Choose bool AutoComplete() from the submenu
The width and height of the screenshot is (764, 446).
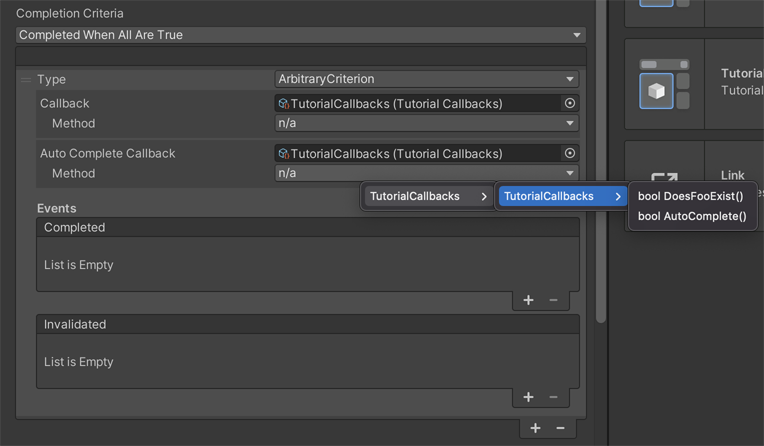point(692,216)
